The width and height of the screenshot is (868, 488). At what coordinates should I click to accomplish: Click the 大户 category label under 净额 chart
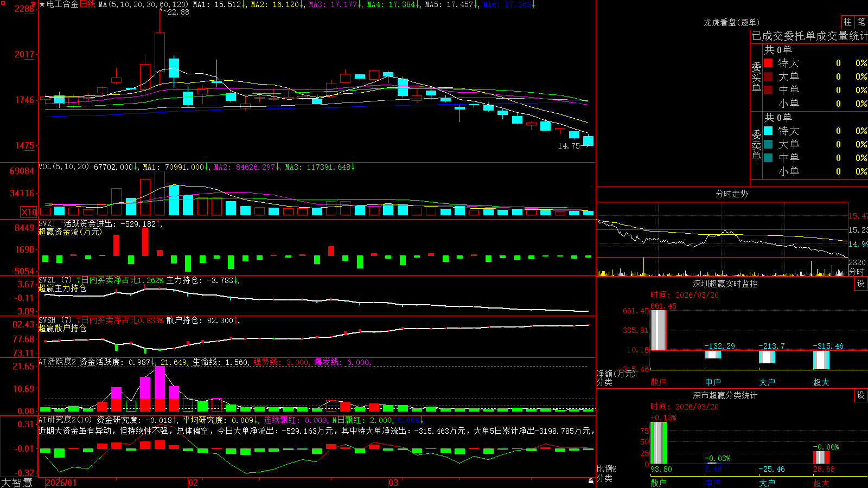pos(767,382)
